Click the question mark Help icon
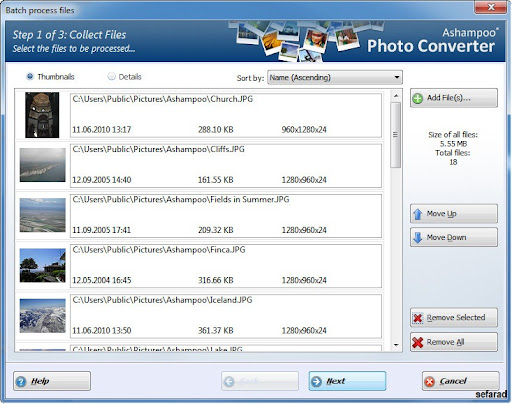The width and height of the screenshot is (512, 404). [x=21, y=381]
